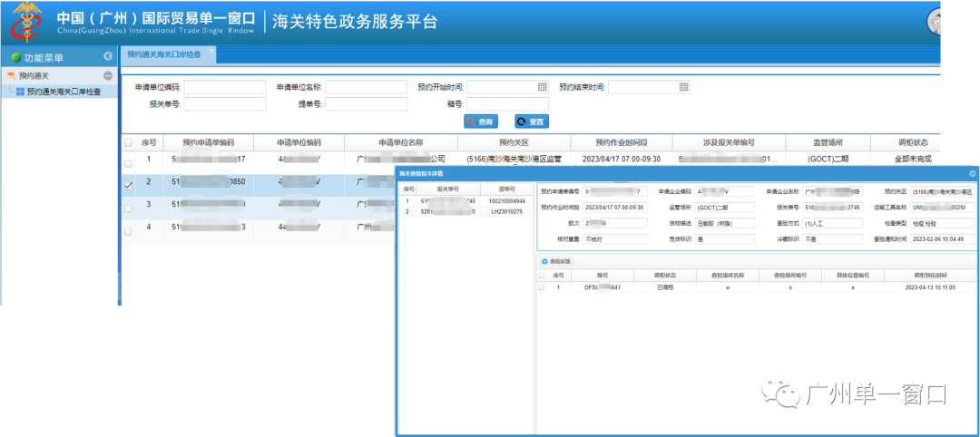The image size is (980, 437).
Task: Click the 具体位置编号 column header
Action: (852, 276)
